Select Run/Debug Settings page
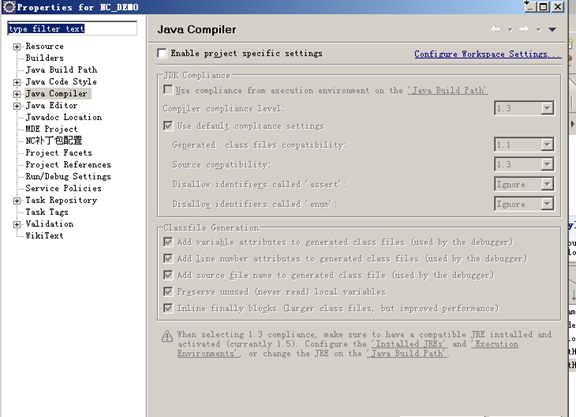This screenshot has width=576, height=417. point(68,176)
